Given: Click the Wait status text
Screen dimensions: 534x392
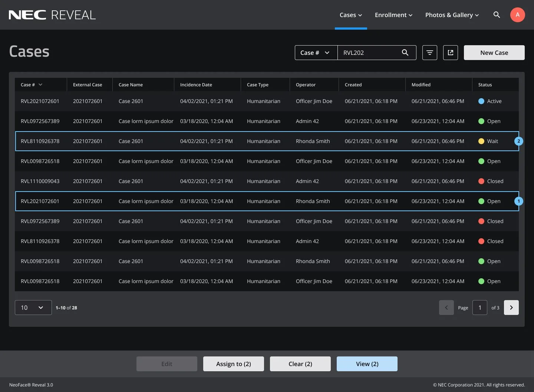Looking at the screenshot, I should pos(492,141).
